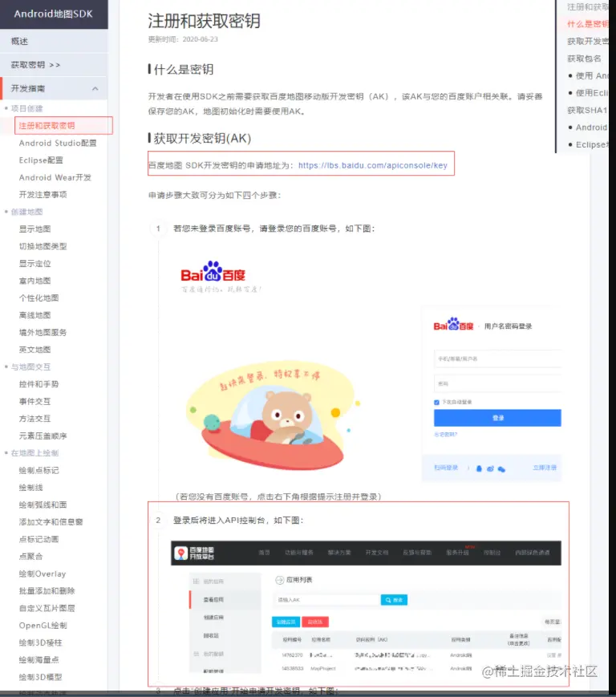Click the 密码 password field
Image resolution: width=616 pixels, height=697 pixels.
click(x=497, y=383)
